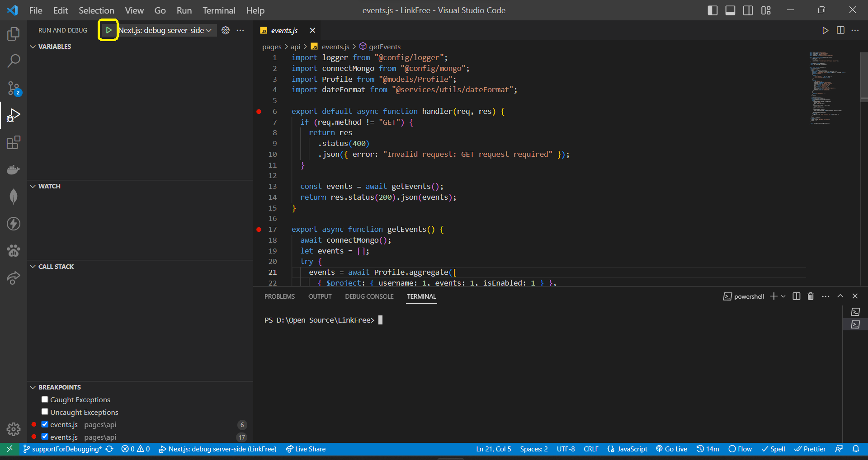The width and height of the screenshot is (868, 460).
Task: Remove breakpoint dot on line 6 gutter
Action: pyautogui.click(x=259, y=111)
